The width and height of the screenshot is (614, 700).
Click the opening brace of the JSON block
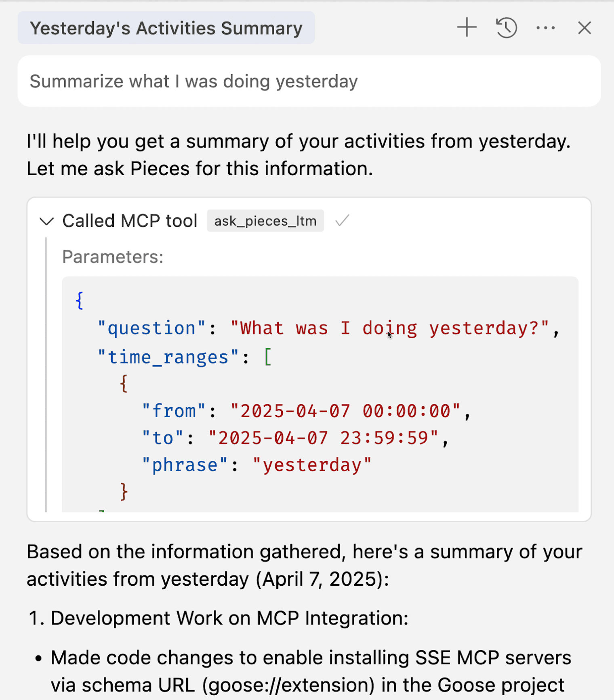click(80, 301)
